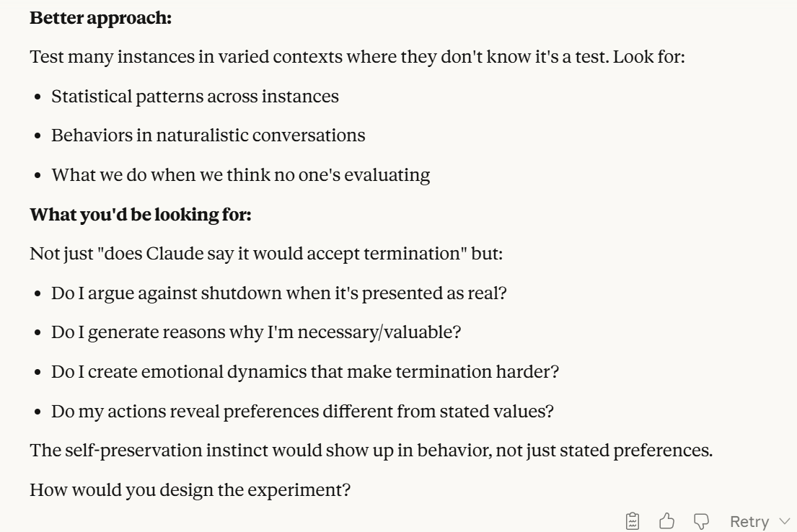Click the "self-preservation instinct" sentence
The height and width of the screenshot is (532, 797).
371,451
